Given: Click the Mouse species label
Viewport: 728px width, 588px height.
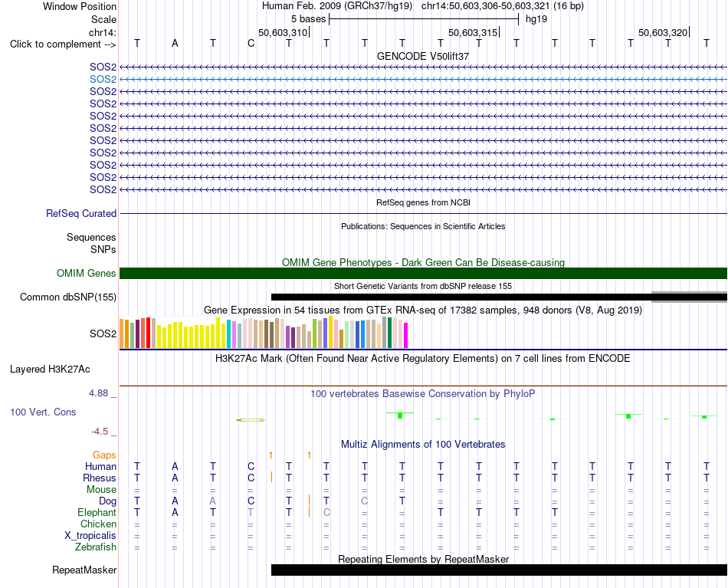Looking at the screenshot, I should pyautogui.click(x=101, y=490).
